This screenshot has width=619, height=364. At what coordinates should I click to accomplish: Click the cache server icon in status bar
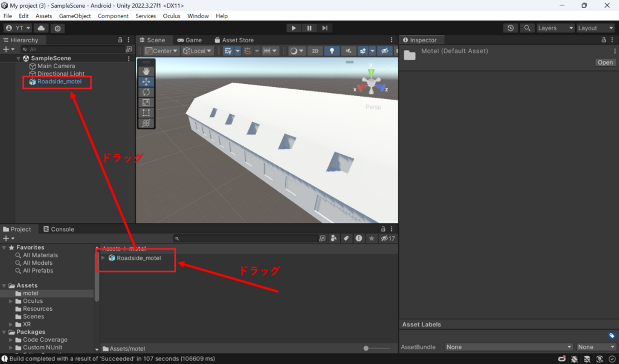point(587,359)
